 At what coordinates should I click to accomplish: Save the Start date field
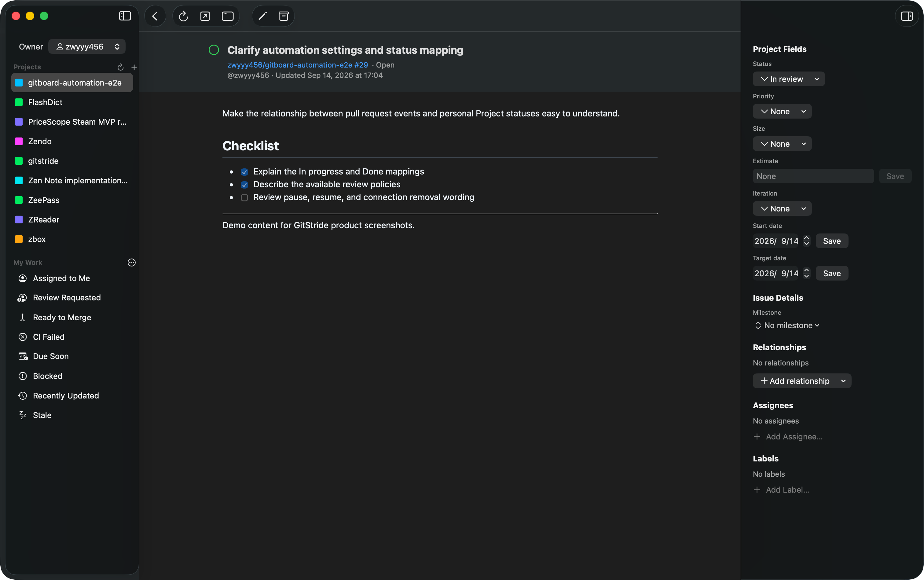coord(832,241)
